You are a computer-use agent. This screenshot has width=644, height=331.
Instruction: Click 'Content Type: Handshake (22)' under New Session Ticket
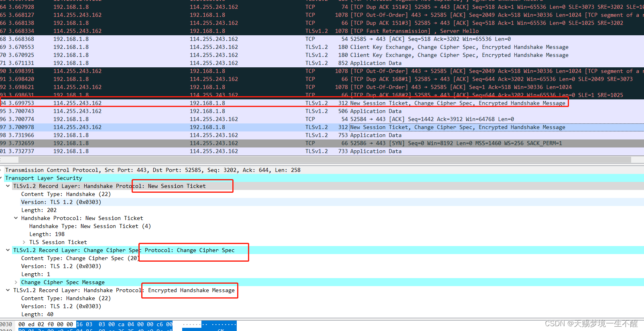[66, 194]
